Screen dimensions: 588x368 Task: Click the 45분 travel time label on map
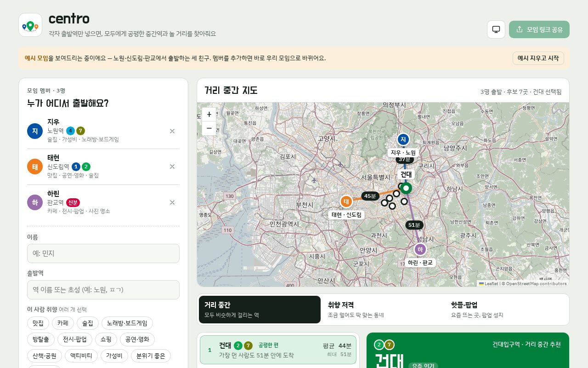370,196
